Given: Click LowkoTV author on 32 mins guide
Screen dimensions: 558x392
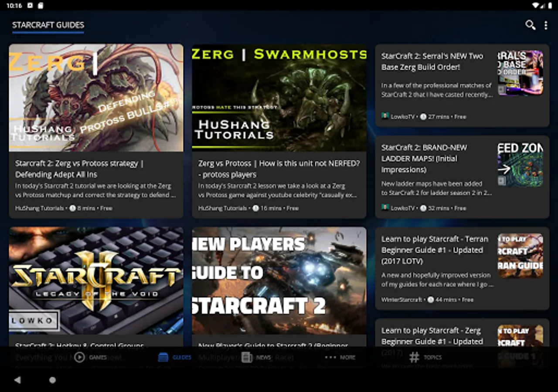Looking at the screenshot, I should click(402, 208).
